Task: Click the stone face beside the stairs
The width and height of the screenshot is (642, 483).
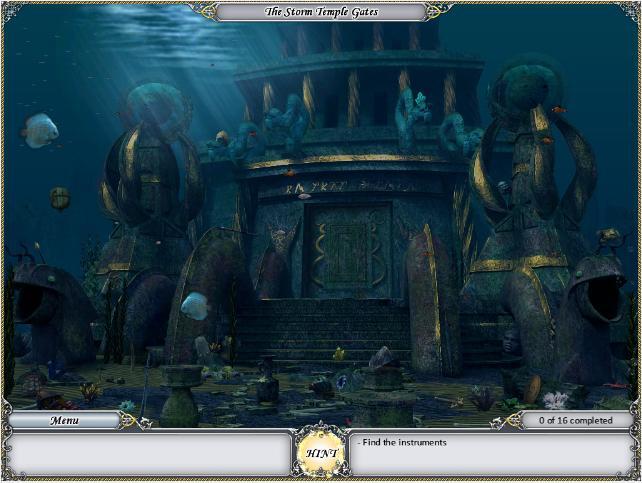Action: click(511, 341)
